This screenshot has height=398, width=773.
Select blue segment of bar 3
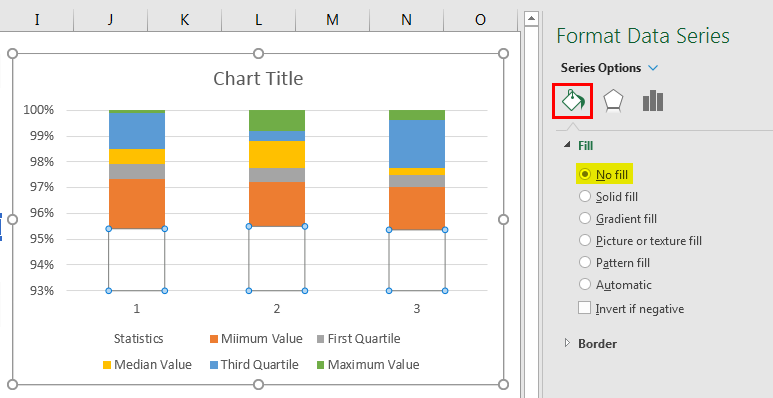click(x=417, y=144)
